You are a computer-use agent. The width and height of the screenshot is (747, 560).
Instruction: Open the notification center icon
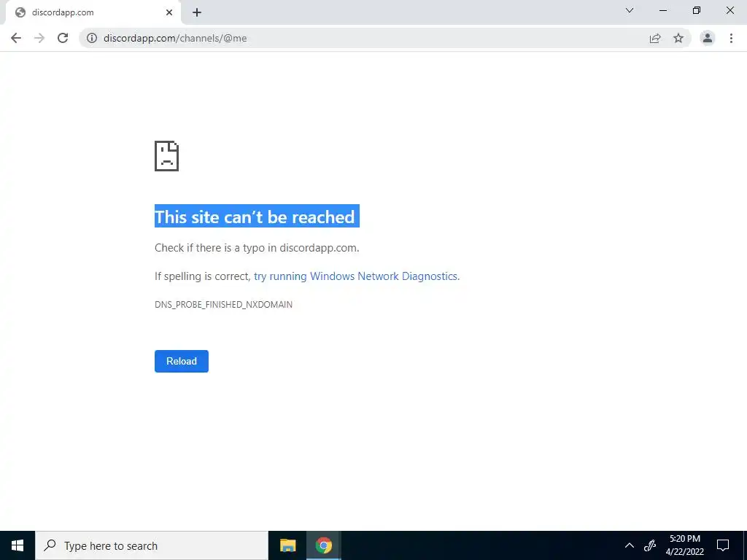(723, 545)
